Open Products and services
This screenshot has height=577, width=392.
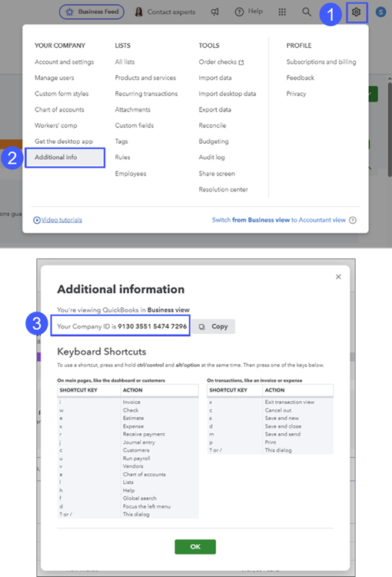(x=145, y=78)
